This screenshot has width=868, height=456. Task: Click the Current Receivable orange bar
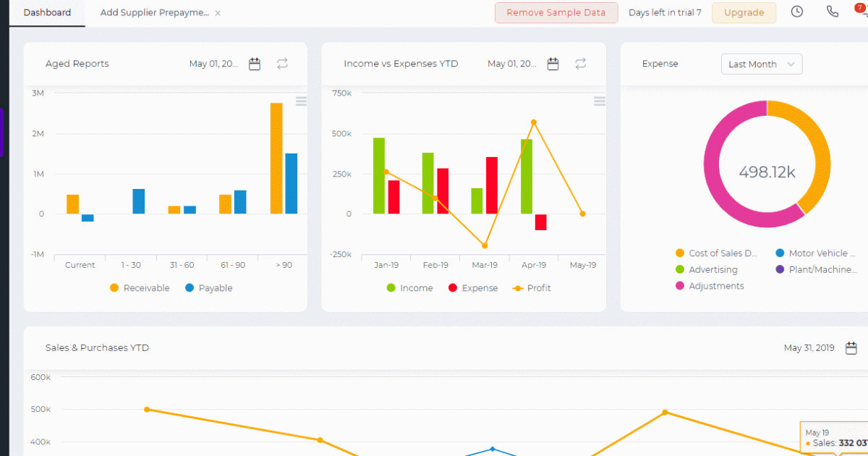(72, 204)
